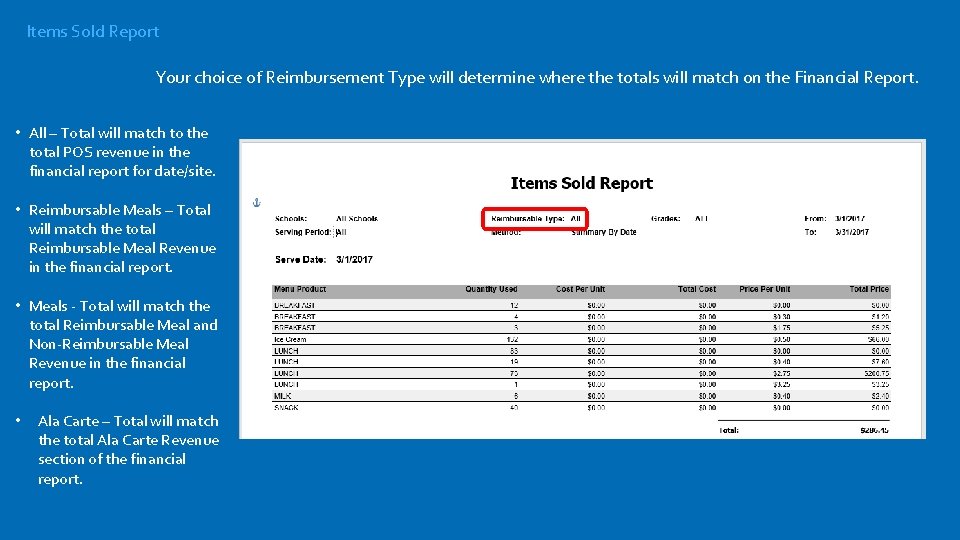Click the "Total:" label under the table

pyautogui.click(x=729, y=430)
